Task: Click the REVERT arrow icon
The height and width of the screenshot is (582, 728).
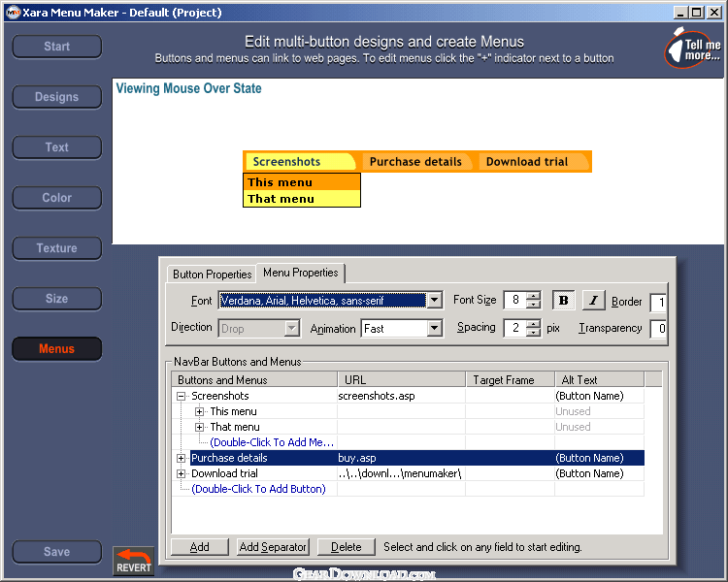Action: tap(134, 561)
